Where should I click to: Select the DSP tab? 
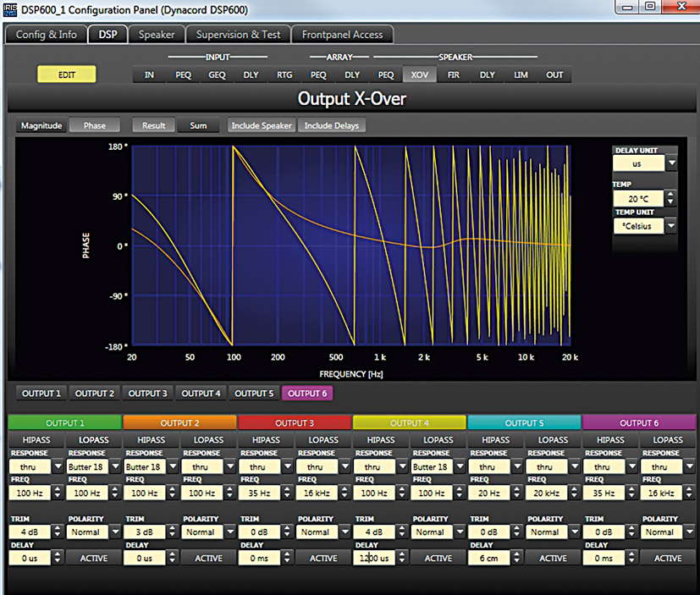[x=107, y=35]
